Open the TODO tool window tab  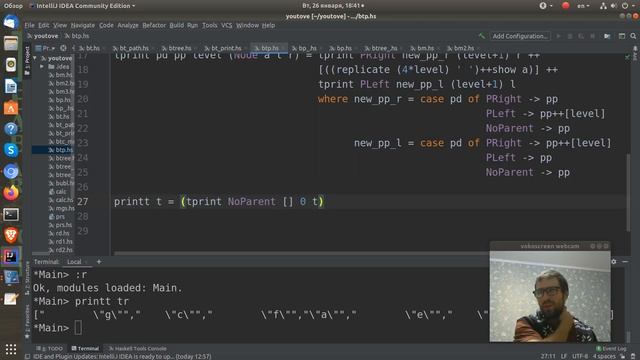(x=50, y=349)
